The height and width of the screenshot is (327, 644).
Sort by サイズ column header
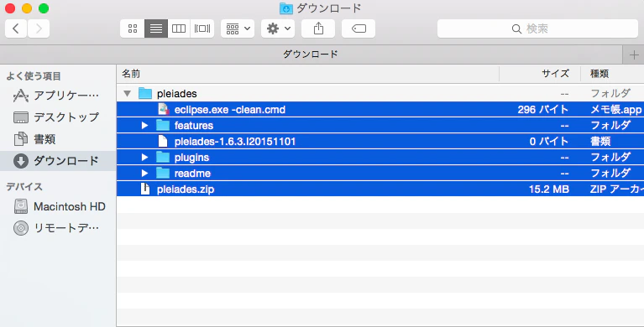coord(540,74)
